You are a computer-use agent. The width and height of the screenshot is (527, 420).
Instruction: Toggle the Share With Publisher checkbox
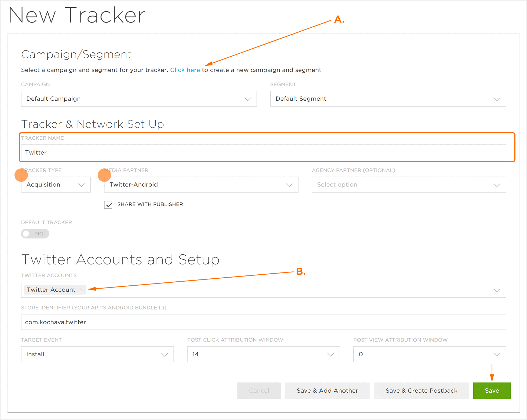(x=108, y=205)
